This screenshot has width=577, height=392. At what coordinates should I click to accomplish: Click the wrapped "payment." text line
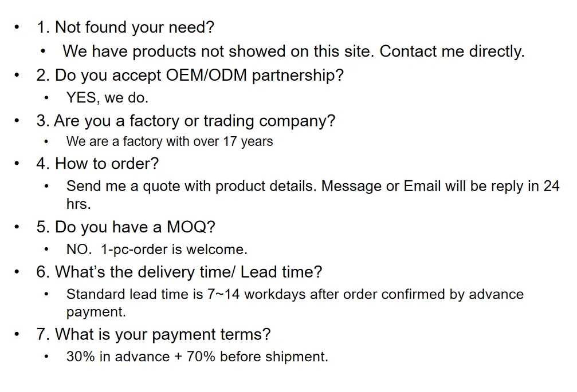tap(96, 312)
